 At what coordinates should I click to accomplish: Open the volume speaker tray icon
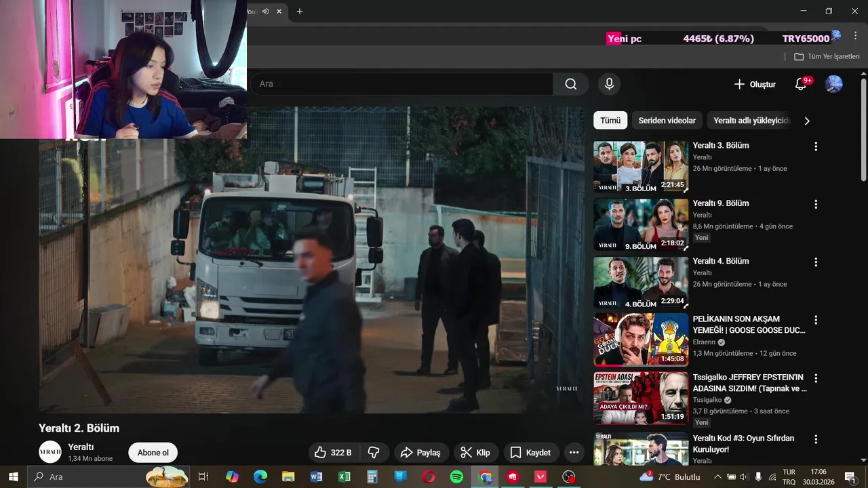coord(744,477)
